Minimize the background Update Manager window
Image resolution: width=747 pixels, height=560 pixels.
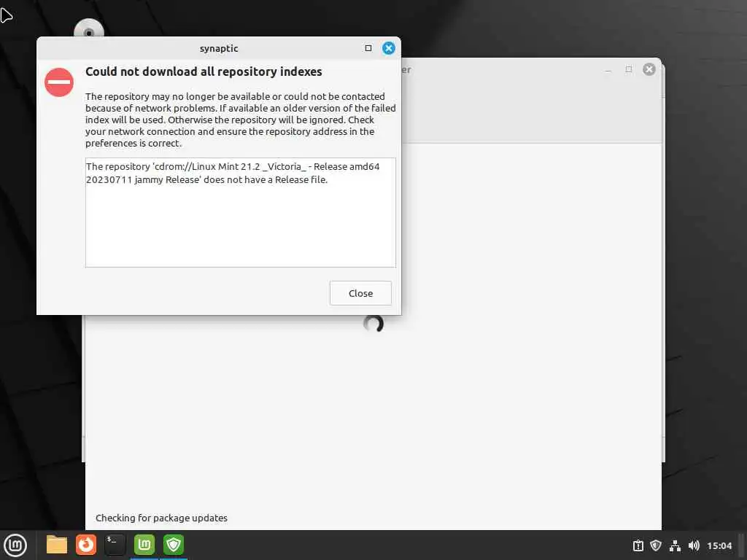(x=608, y=70)
